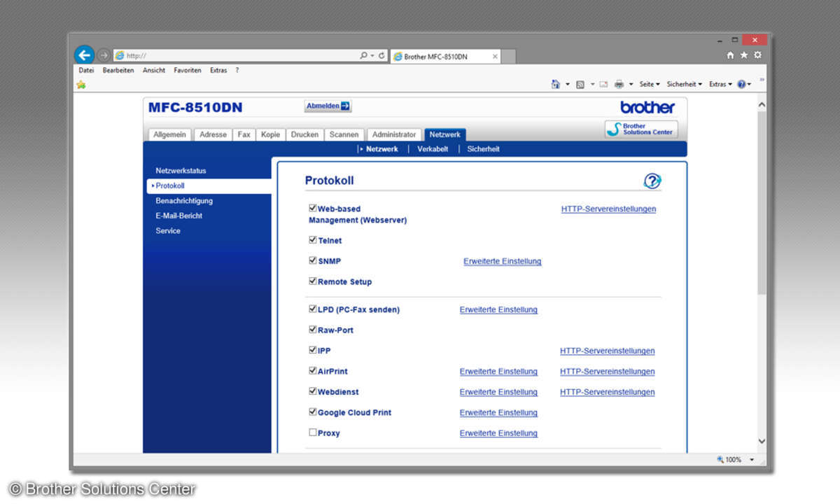840x504 pixels.
Task: Open the zoom level dropdown arrow
Action: coord(752,460)
